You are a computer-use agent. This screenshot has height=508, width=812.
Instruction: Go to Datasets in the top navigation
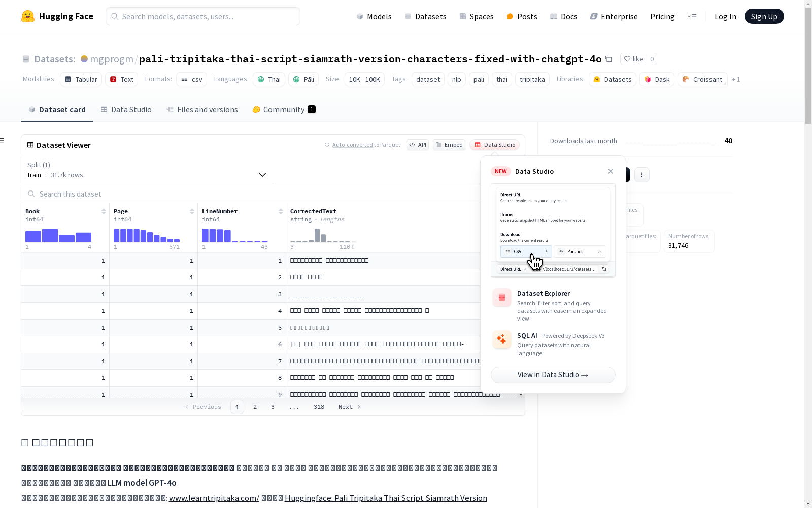tap(425, 16)
